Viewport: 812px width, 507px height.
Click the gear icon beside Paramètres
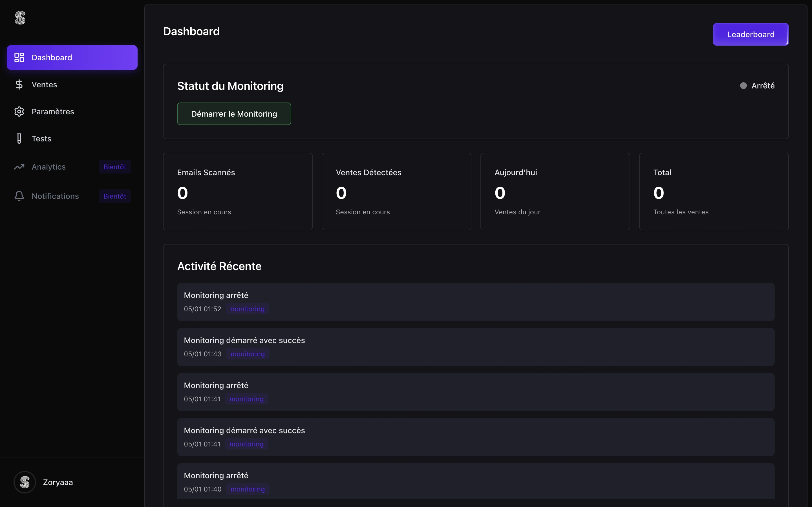19,112
